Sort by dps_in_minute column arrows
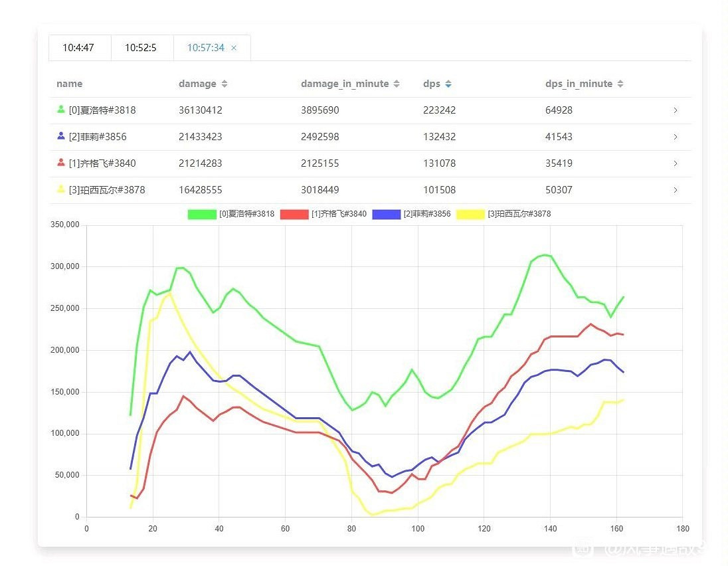The height and width of the screenshot is (566, 728). point(620,84)
